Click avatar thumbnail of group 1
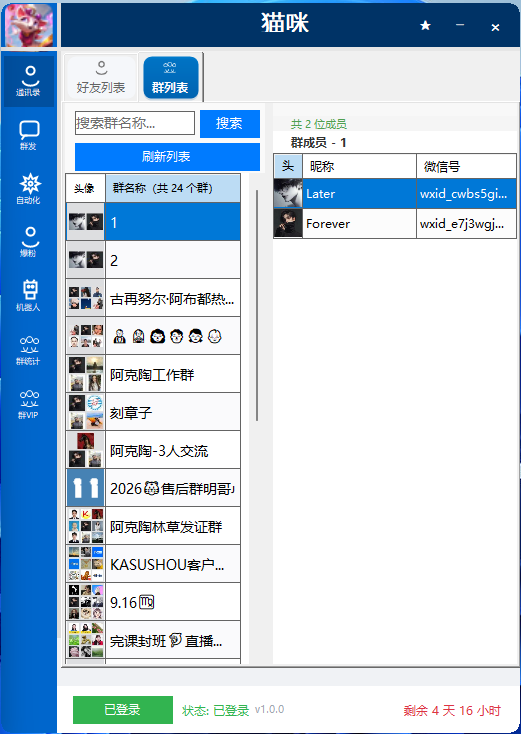 [86, 222]
